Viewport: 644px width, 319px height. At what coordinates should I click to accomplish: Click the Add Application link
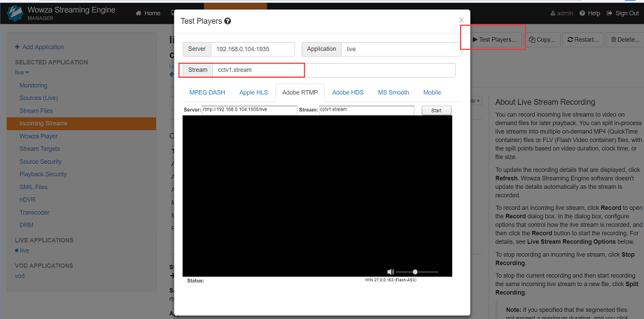39,47
